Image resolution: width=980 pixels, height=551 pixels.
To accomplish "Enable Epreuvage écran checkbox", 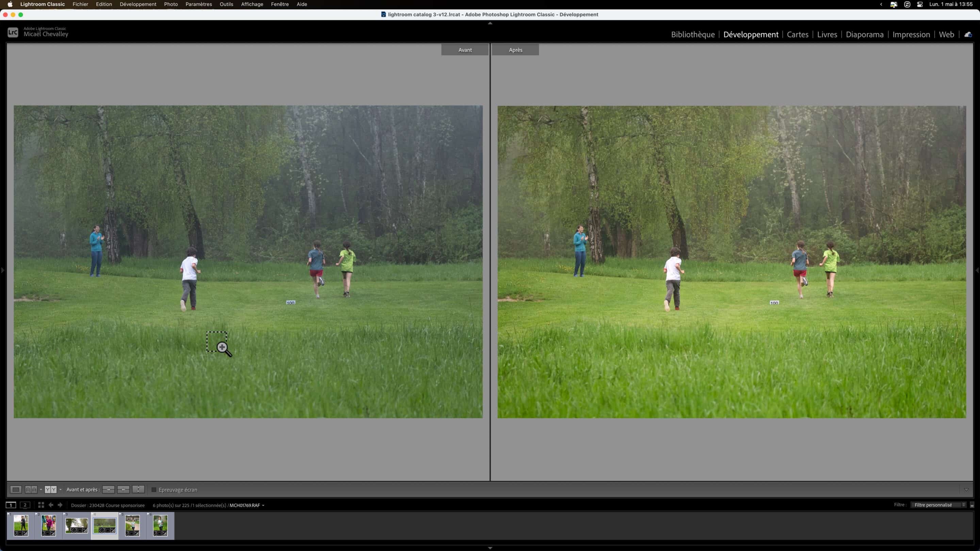I will pyautogui.click(x=154, y=490).
